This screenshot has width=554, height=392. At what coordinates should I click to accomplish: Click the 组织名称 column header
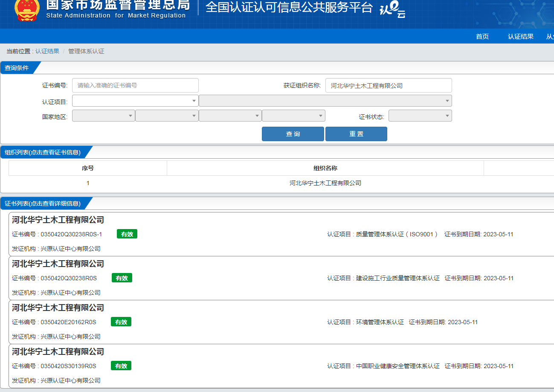[325, 168]
